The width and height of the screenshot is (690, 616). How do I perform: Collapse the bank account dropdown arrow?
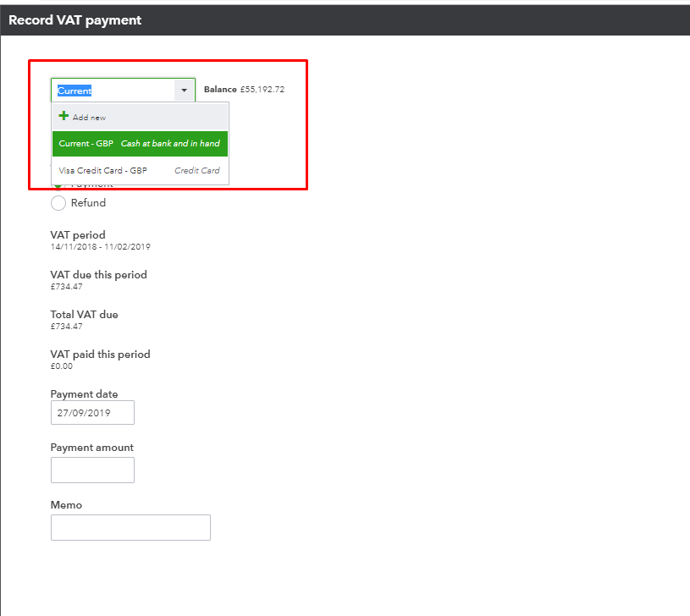pos(184,90)
